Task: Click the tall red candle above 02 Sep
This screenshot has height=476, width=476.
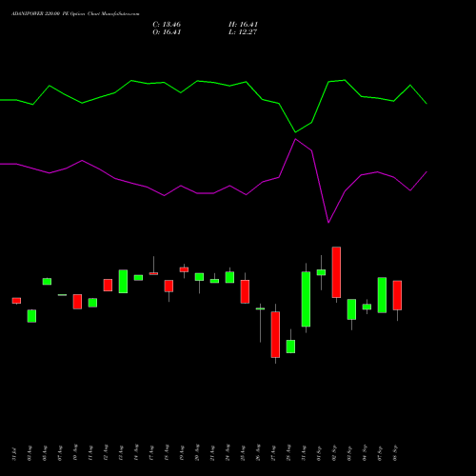Action: click(336, 272)
